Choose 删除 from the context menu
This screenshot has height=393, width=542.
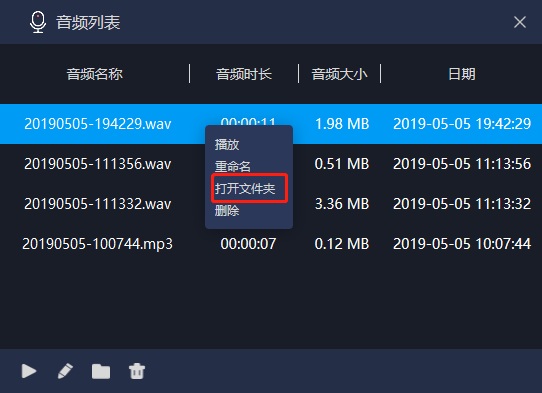pyautogui.click(x=227, y=210)
